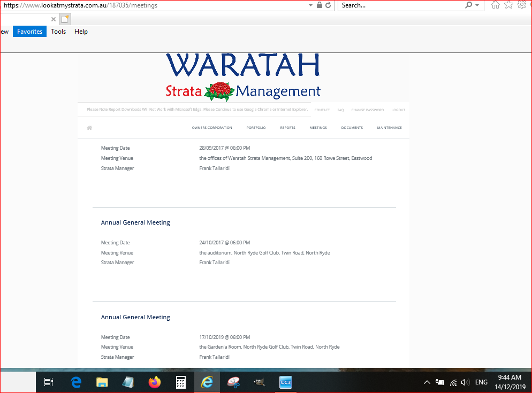Click Frank Tallaridi under the 24/10/2017 meeting
Screen dimensions: 532x393
(x=215, y=263)
